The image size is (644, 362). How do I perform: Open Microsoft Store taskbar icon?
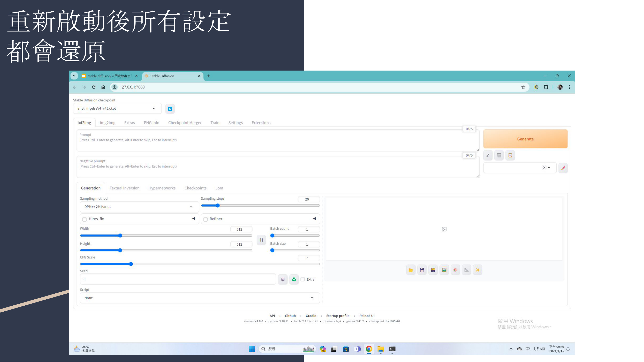[346, 349]
